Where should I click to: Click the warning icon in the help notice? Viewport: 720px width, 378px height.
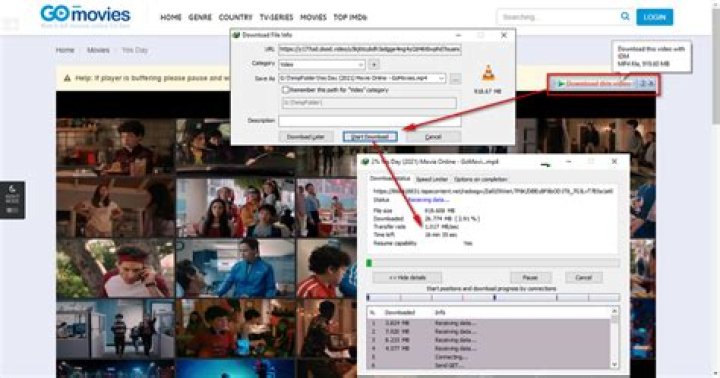(x=67, y=78)
